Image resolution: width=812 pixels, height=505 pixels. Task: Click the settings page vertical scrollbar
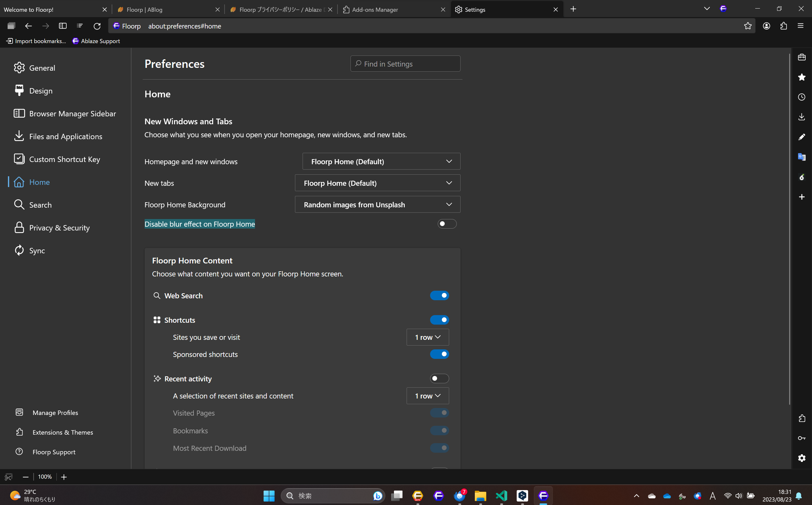point(789,229)
